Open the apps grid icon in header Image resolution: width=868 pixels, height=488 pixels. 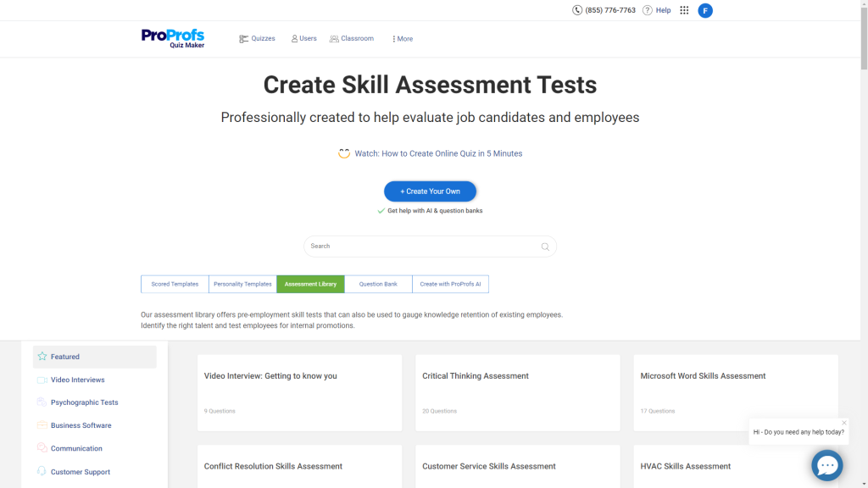point(684,10)
